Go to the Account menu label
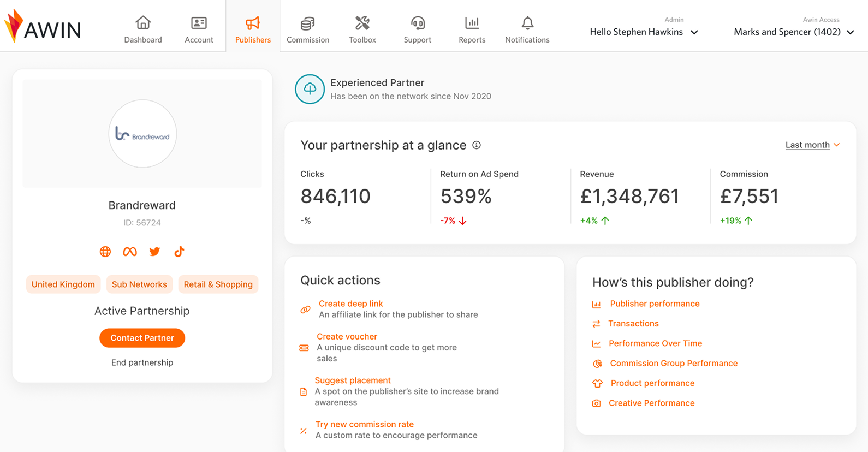Viewport: 868px width, 452px height. (x=199, y=40)
